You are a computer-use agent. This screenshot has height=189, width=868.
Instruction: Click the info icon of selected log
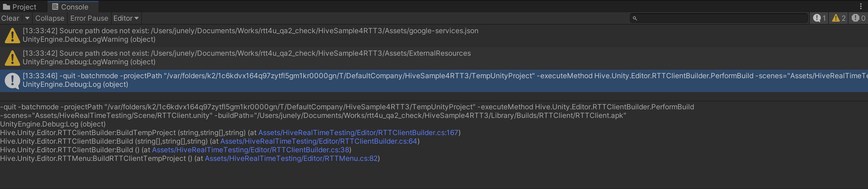(12, 80)
